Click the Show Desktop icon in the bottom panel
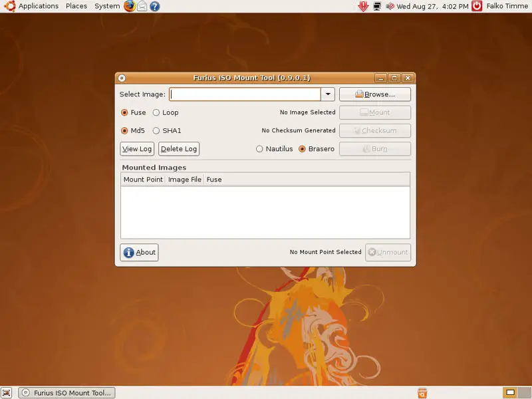 pos(7,392)
